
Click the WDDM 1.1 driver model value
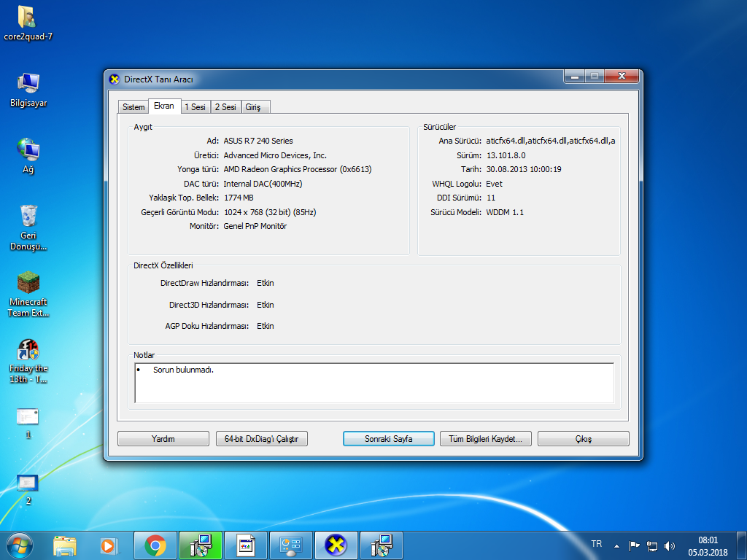[505, 212]
